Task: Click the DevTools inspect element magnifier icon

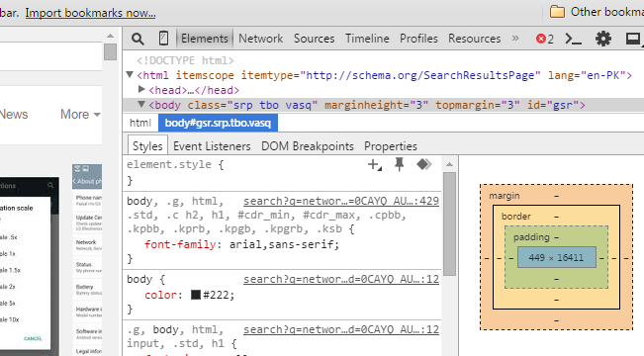Action: point(138,39)
